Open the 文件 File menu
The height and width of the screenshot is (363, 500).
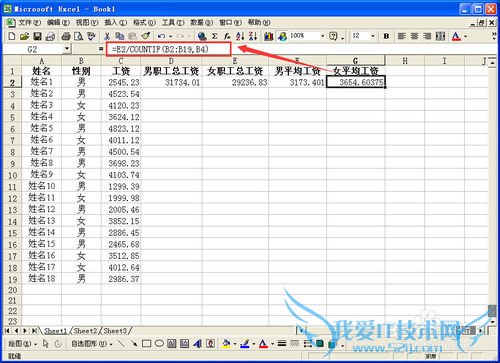coord(29,22)
